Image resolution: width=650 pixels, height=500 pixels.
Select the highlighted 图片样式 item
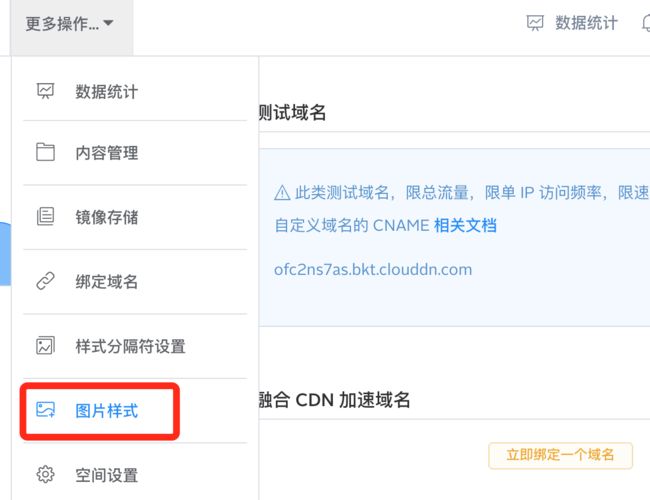pyautogui.click(x=99, y=411)
